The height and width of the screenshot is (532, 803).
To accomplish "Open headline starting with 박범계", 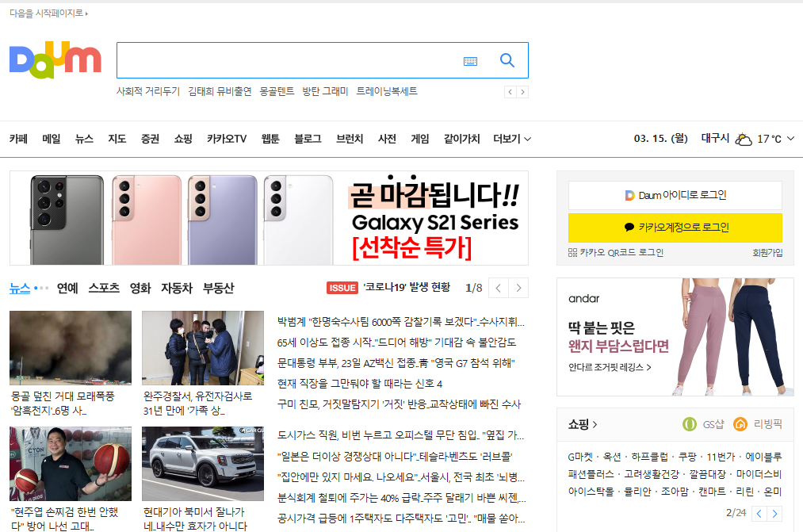I will (x=401, y=322).
